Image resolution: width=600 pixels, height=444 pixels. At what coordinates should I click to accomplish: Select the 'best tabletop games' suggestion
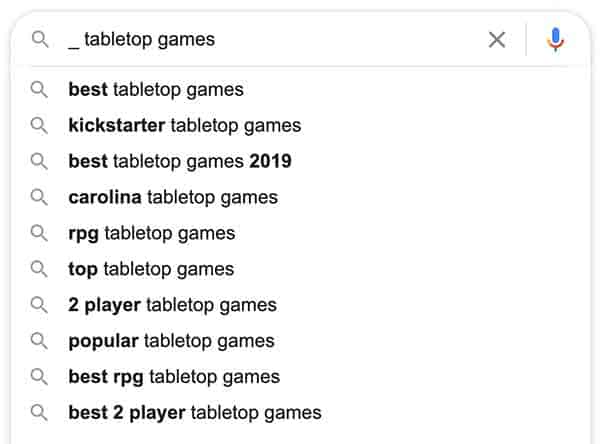click(300, 90)
